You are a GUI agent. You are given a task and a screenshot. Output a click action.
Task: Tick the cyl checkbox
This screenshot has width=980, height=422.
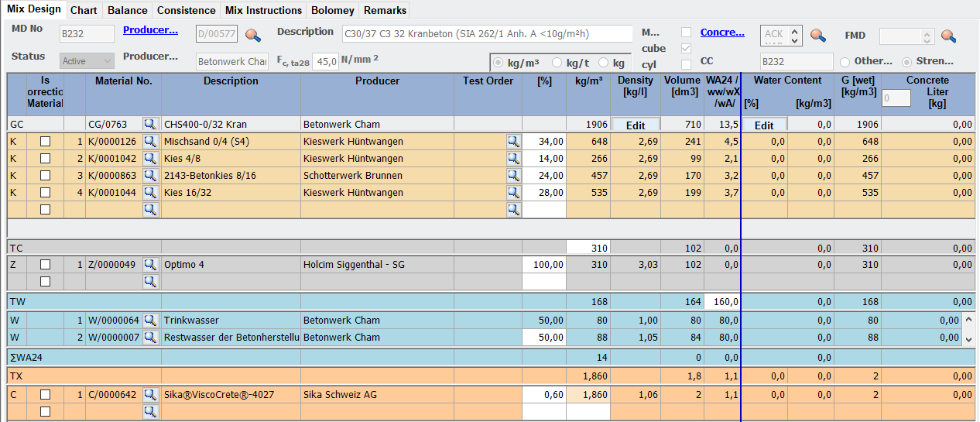click(x=686, y=64)
